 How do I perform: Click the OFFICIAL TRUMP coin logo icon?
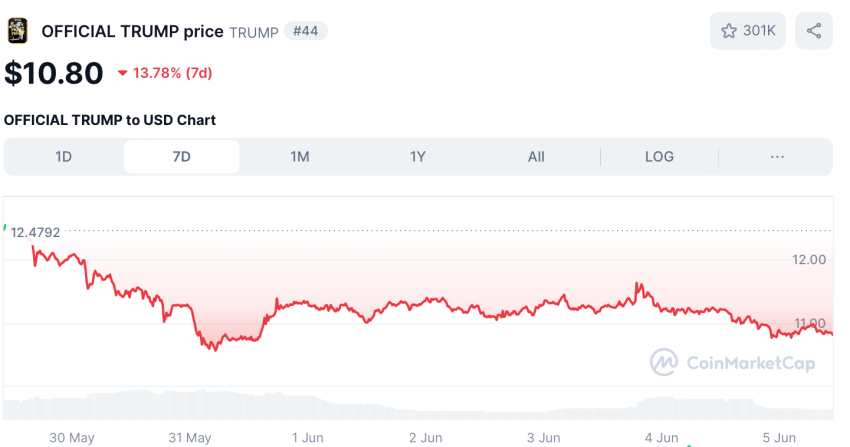coord(18,31)
